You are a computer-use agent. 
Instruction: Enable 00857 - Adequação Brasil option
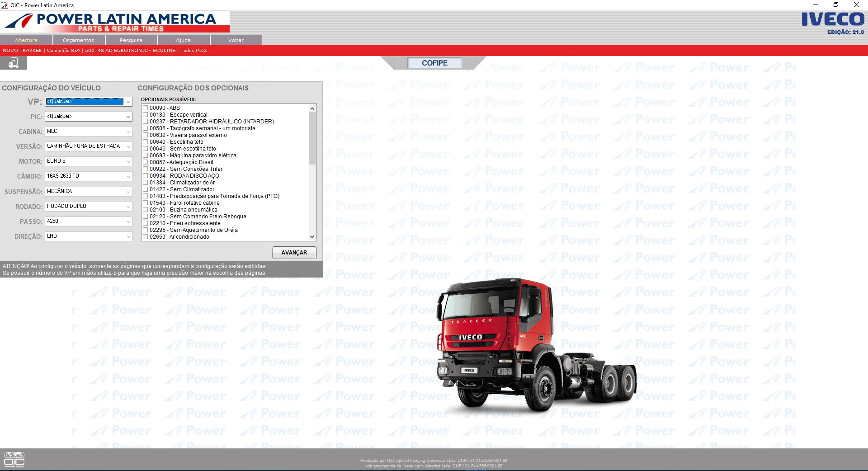pos(146,162)
